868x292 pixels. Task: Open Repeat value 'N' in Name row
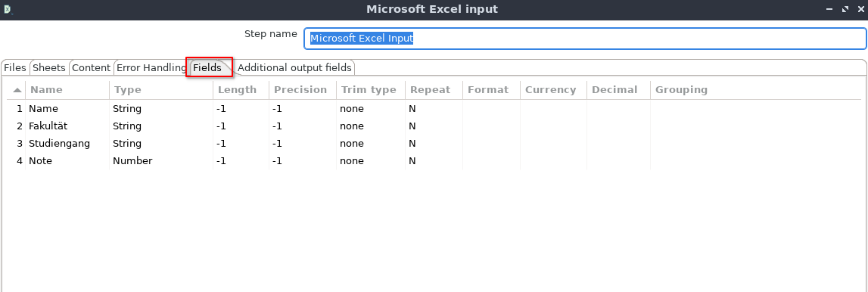[434, 109]
